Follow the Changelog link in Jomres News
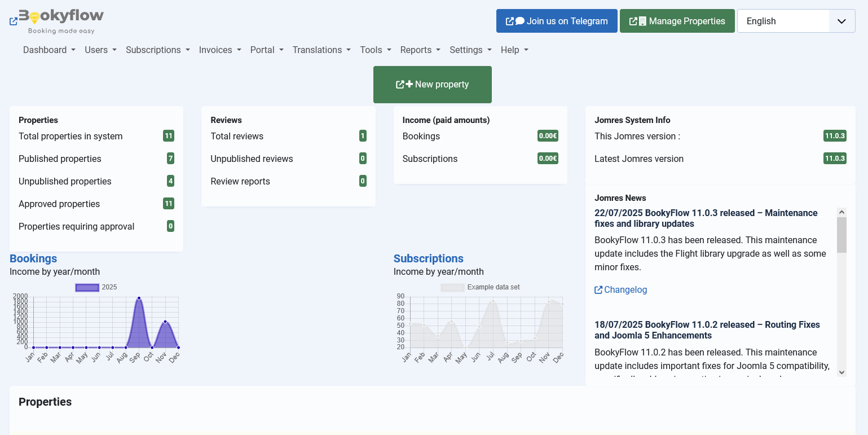Image resolution: width=868 pixels, height=435 pixels. (625, 289)
